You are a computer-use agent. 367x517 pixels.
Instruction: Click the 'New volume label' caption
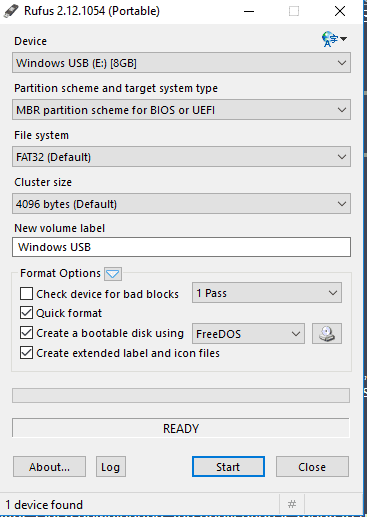coord(59,228)
